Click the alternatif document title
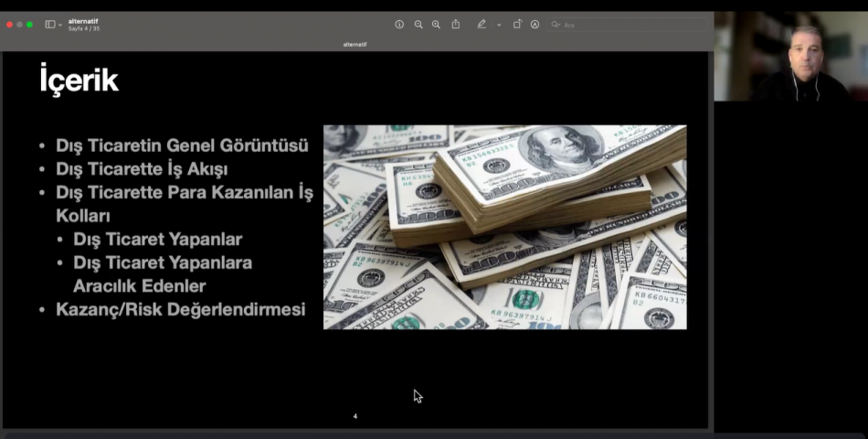This screenshot has width=868, height=439. (83, 21)
